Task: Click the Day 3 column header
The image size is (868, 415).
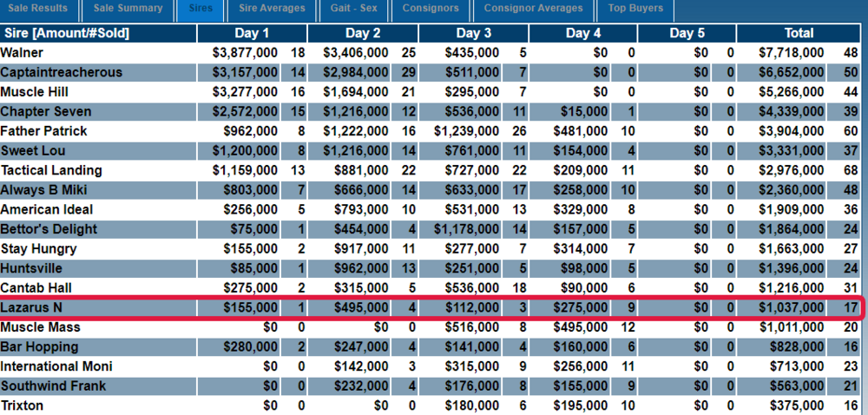Action: [x=473, y=33]
